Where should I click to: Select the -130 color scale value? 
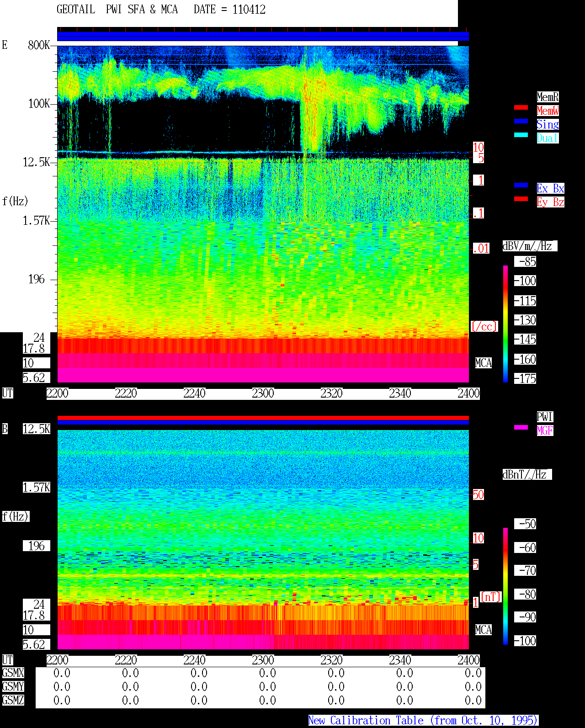coord(526,320)
